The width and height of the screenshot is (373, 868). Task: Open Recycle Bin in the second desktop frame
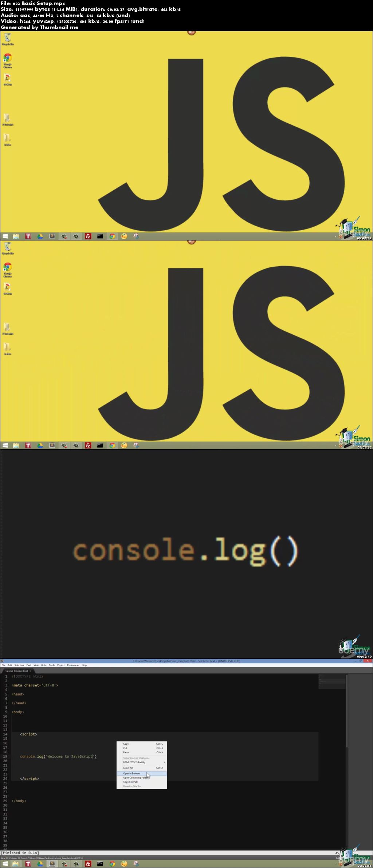coord(8,248)
